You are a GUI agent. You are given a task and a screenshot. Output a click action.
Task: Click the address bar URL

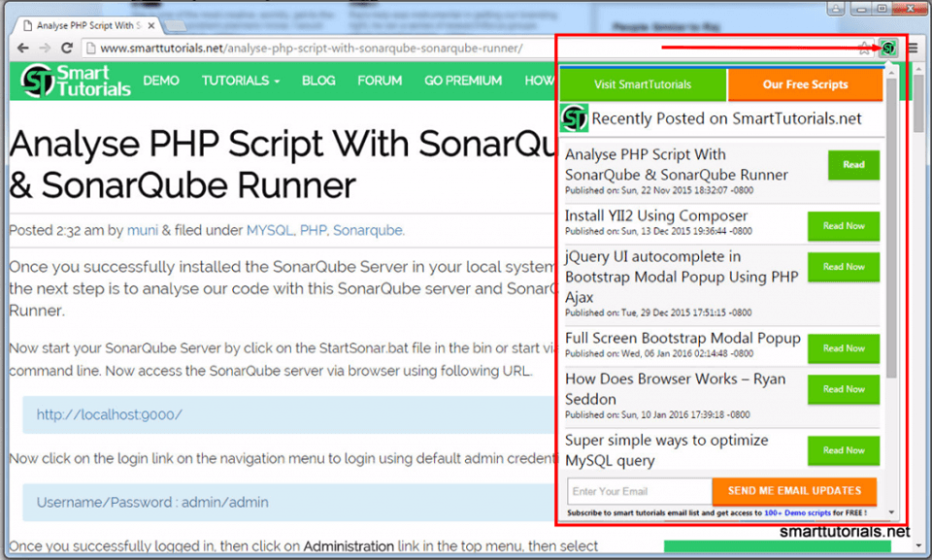coord(311,49)
